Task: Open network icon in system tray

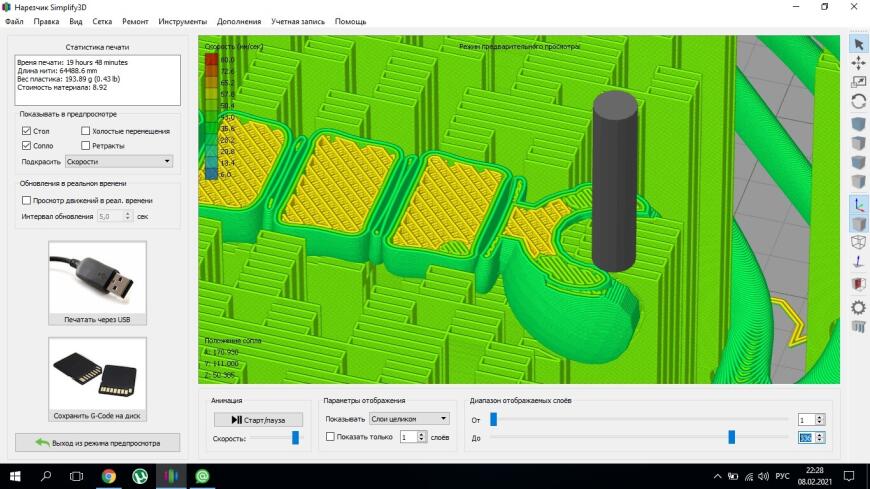Action: (749, 476)
